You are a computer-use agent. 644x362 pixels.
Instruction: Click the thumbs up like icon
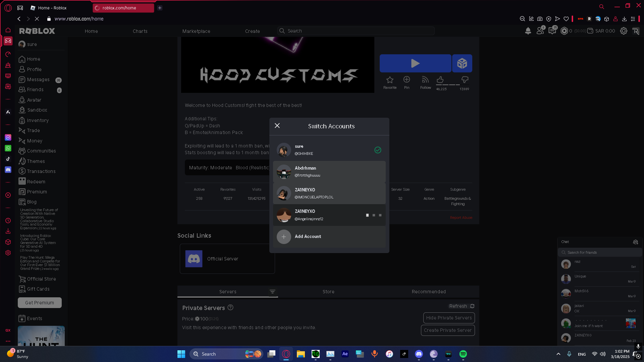(x=440, y=79)
